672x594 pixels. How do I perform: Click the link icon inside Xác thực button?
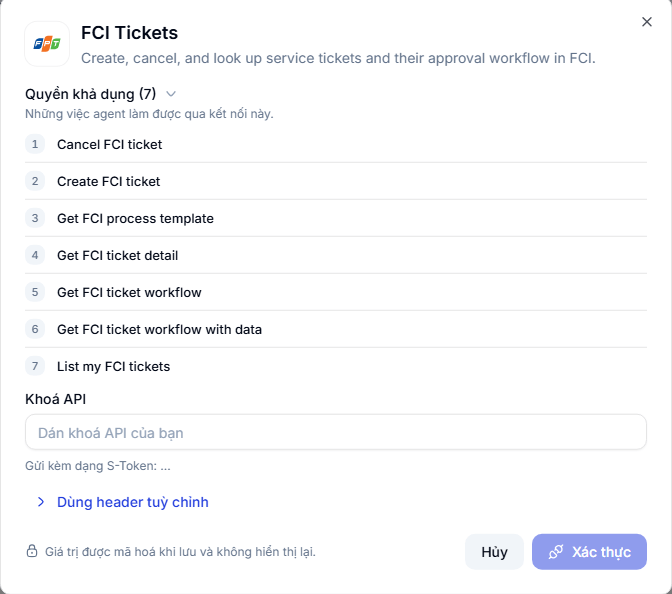tap(556, 552)
